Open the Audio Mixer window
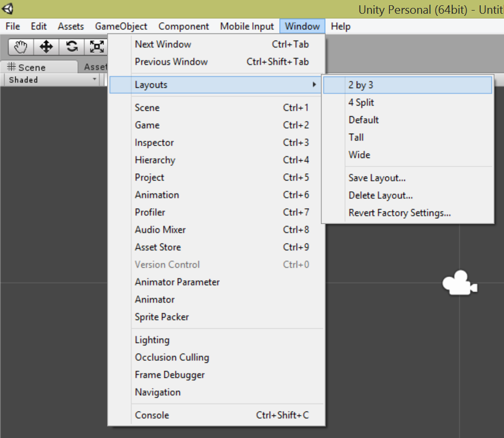504x438 pixels. pos(217,229)
